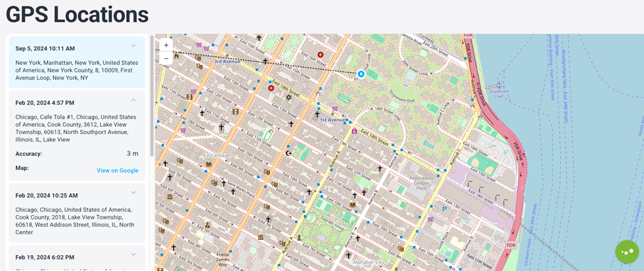The height and width of the screenshot is (271, 644).
Task: Expand the Feb 20, 2024 10:25 AM entry
Action: pos(133,192)
